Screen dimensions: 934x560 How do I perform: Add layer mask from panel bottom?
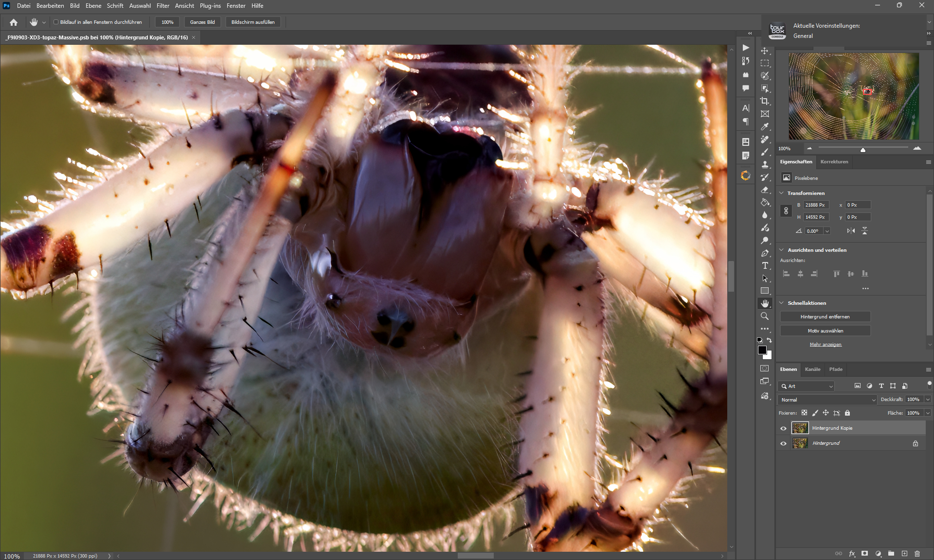click(864, 553)
